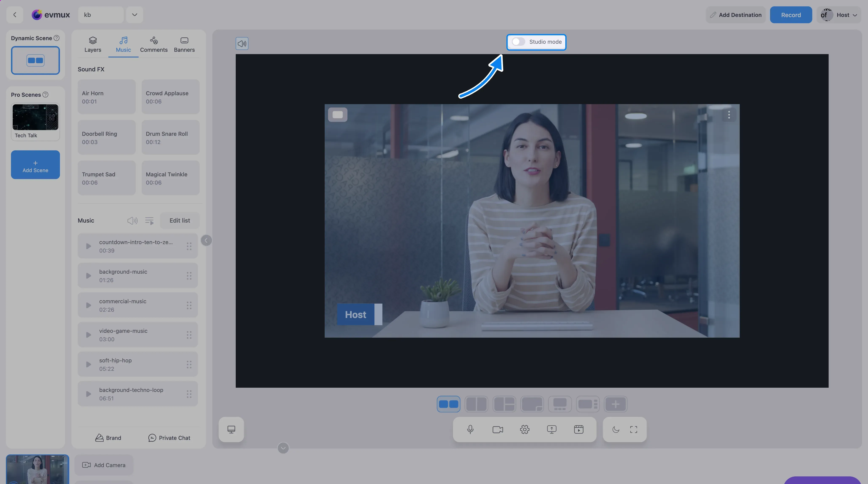This screenshot has width=868, height=484.
Task: Play countdown-intro-ten-to-ze track
Action: 88,246
